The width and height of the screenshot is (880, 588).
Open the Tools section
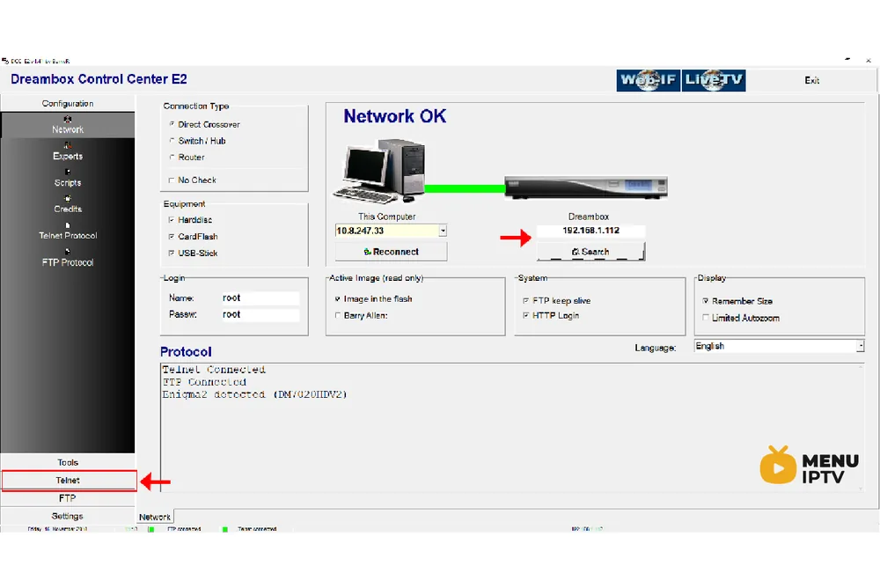(68, 462)
